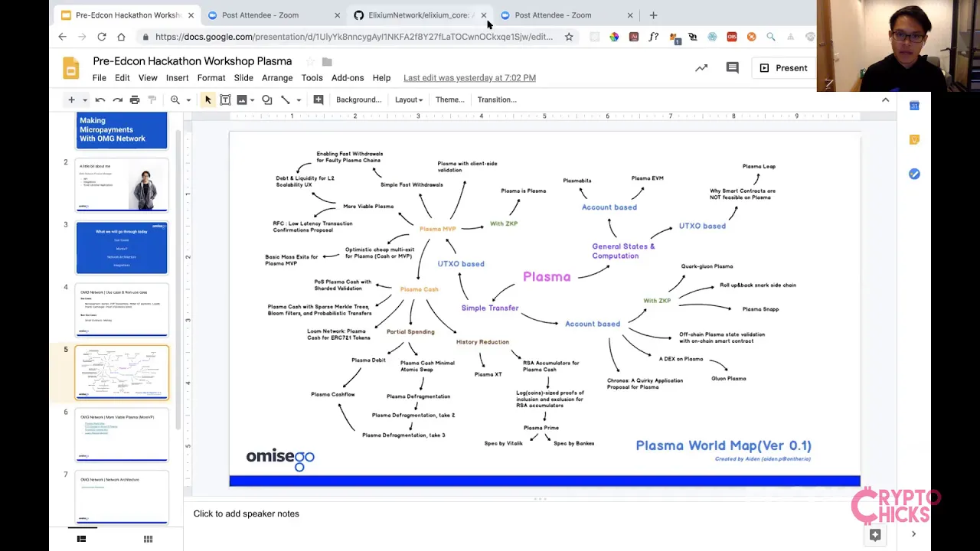Open the Format menu
The height and width of the screenshot is (551, 980).
211,78
